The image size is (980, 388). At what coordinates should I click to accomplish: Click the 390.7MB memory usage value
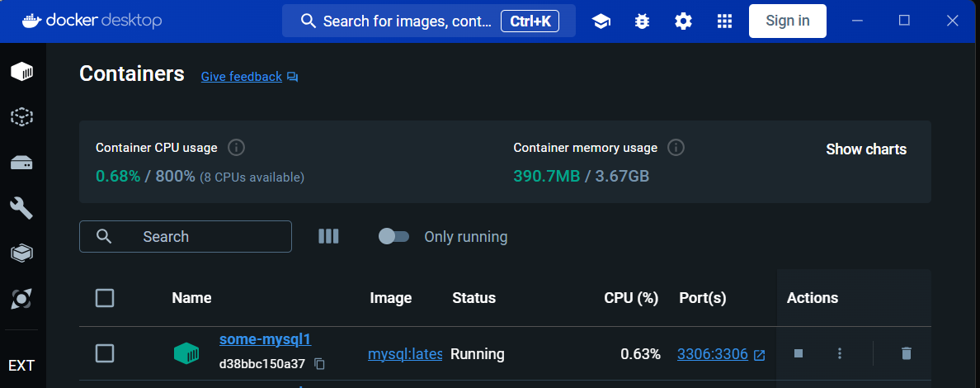pos(547,176)
